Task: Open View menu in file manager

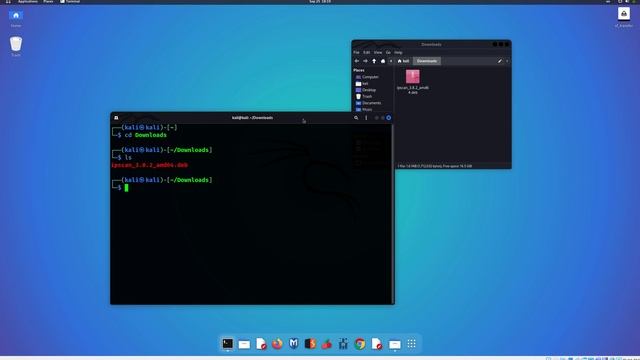Action: tap(378, 52)
